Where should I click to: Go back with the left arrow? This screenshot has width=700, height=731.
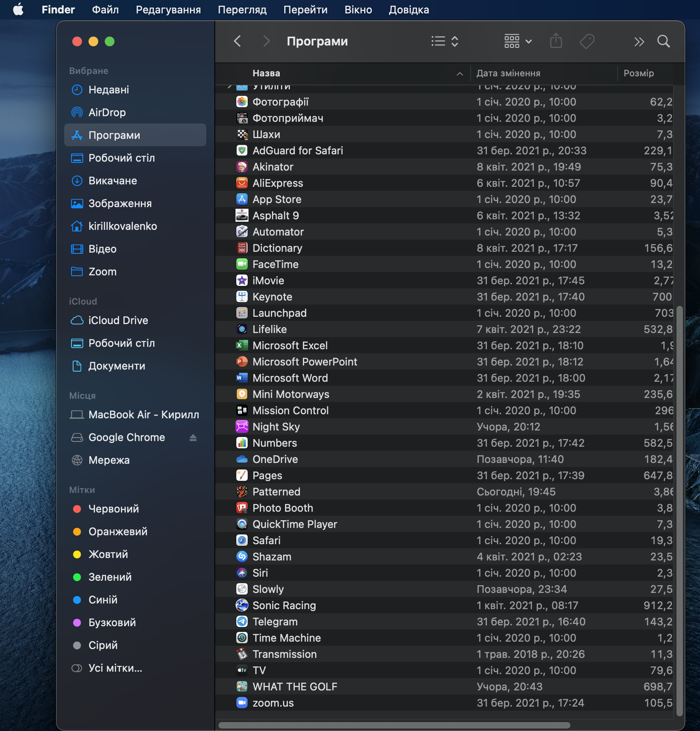click(x=238, y=41)
